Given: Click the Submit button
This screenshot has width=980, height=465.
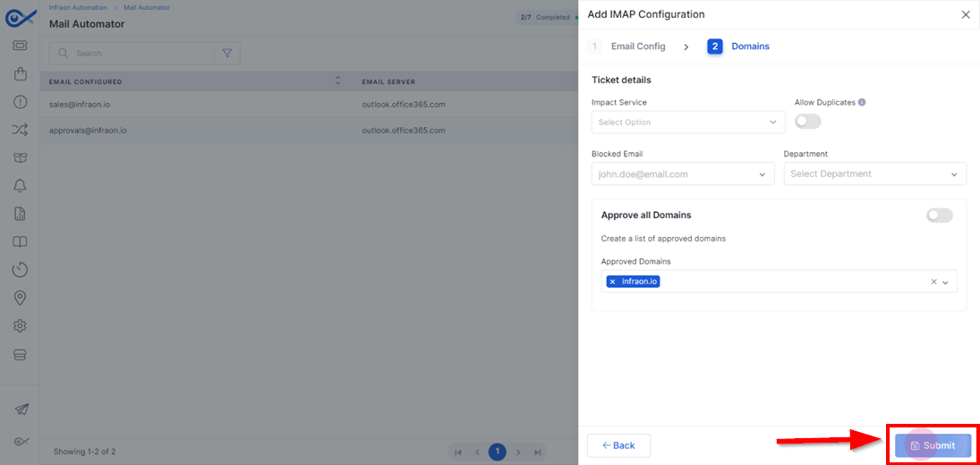Looking at the screenshot, I should (933, 445).
